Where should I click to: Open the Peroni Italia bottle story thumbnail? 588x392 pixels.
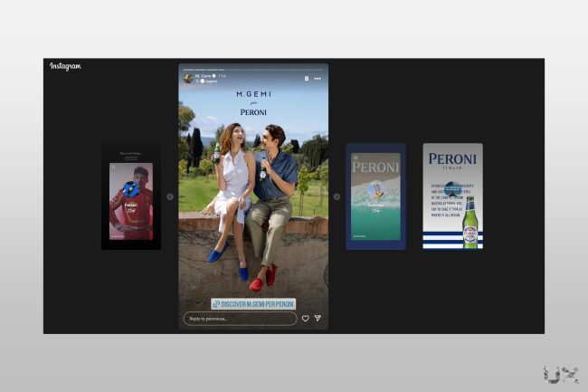click(452, 196)
